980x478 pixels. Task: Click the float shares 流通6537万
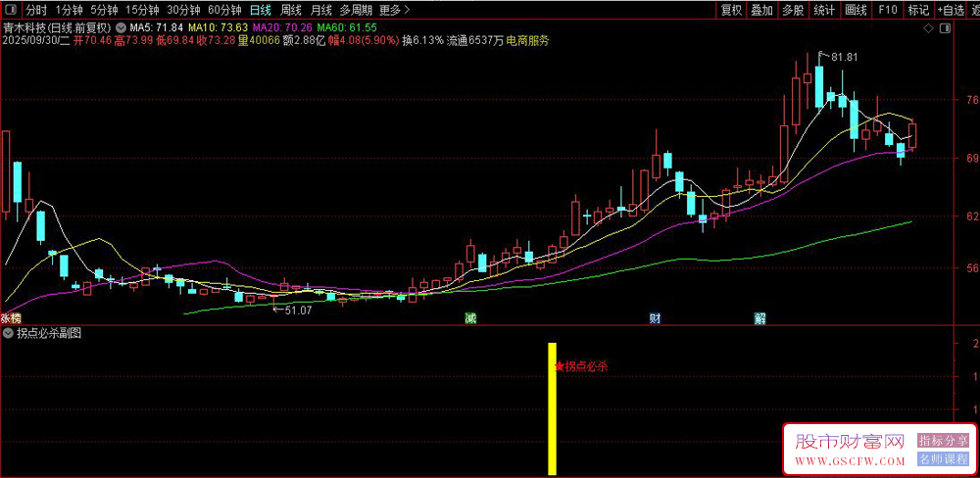pos(475,40)
